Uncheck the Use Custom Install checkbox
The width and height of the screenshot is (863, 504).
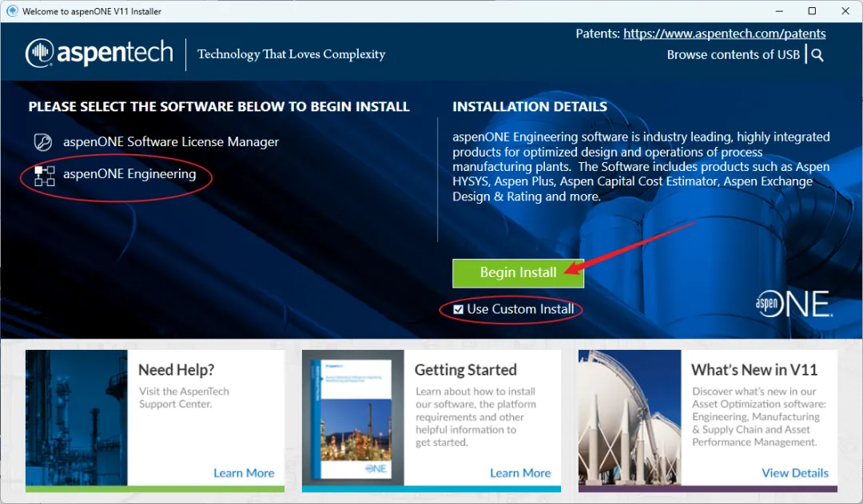458,309
